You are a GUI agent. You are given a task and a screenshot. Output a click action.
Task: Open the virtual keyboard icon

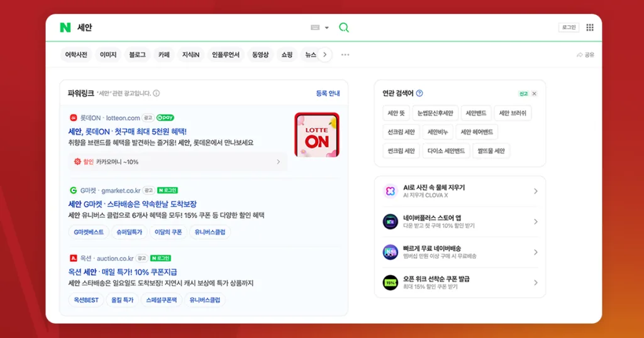(x=315, y=28)
